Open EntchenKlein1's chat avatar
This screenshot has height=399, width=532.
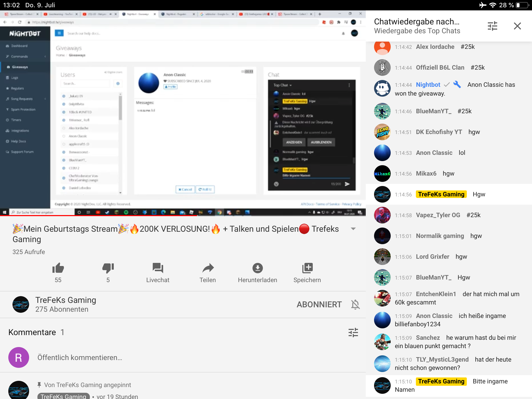click(x=382, y=298)
